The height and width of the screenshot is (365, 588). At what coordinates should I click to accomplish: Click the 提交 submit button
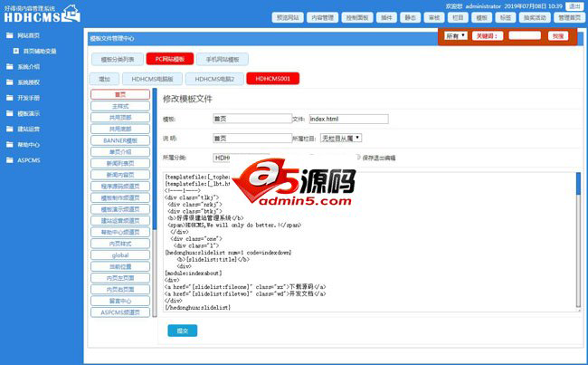pos(182,331)
